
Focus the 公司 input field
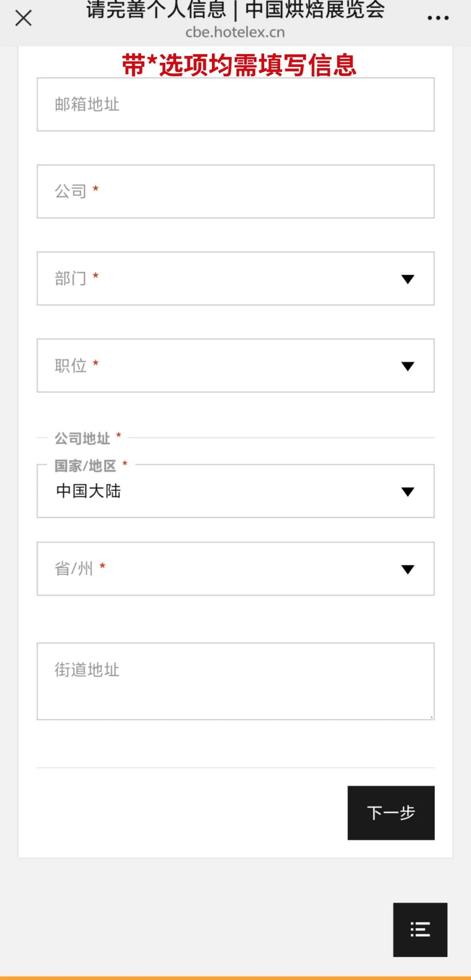(x=235, y=192)
